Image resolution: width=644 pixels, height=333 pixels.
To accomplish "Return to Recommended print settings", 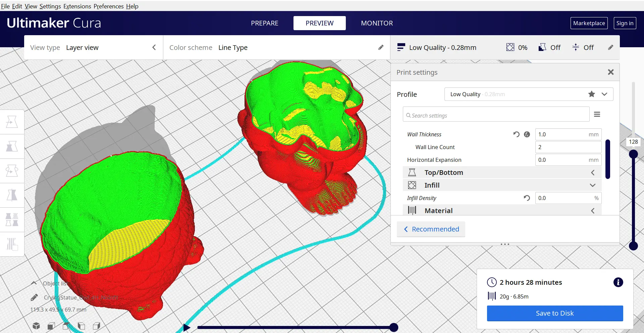I will pos(431,229).
